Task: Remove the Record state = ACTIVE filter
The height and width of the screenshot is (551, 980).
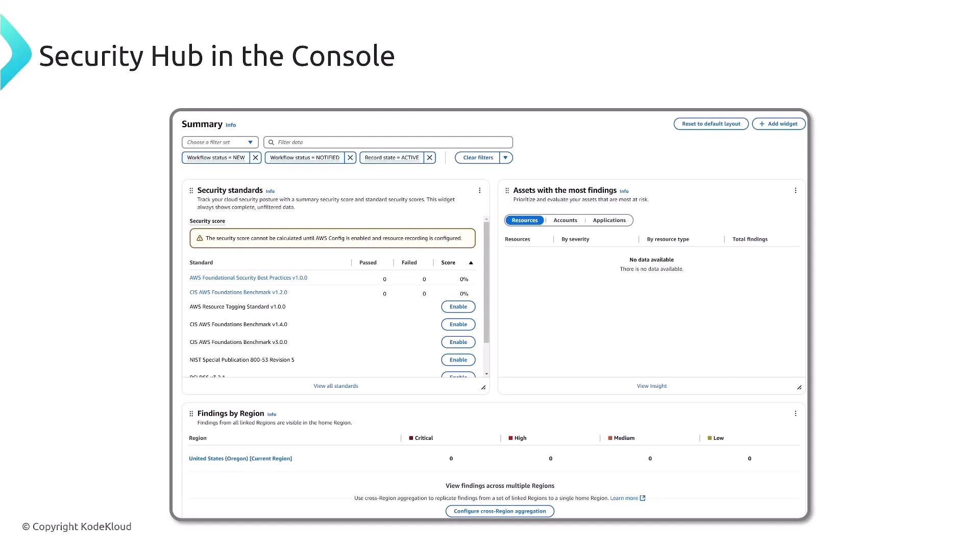Action: click(430, 158)
